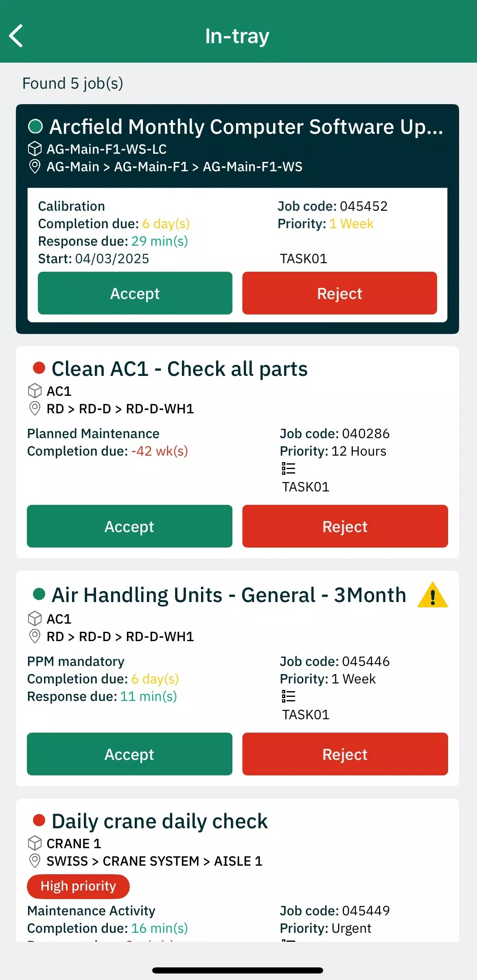Open Clean AC1 - Check all parts title
The width and height of the screenshot is (477, 980).
[179, 369]
